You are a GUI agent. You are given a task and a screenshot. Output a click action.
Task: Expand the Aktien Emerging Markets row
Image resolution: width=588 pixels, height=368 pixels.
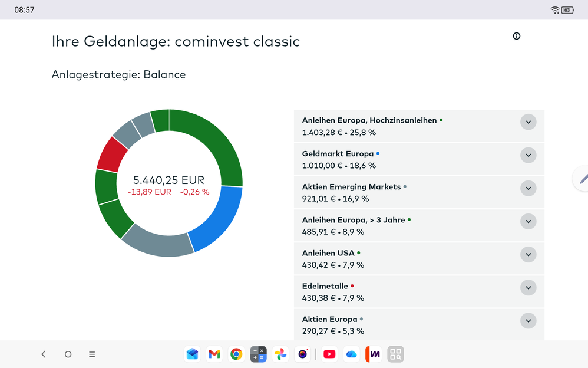pos(528,188)
